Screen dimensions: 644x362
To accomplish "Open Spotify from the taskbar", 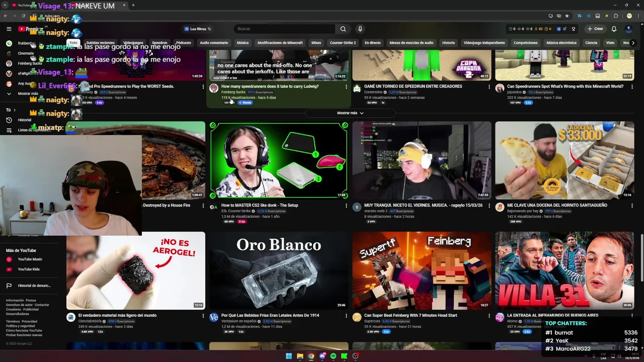I will click(333, 356).
